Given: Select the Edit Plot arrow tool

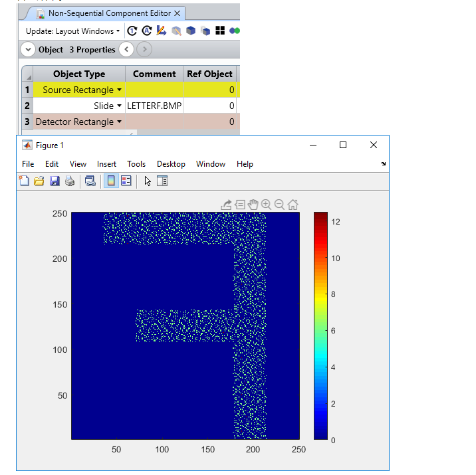Looking at the screenshot, I should 148,181.
